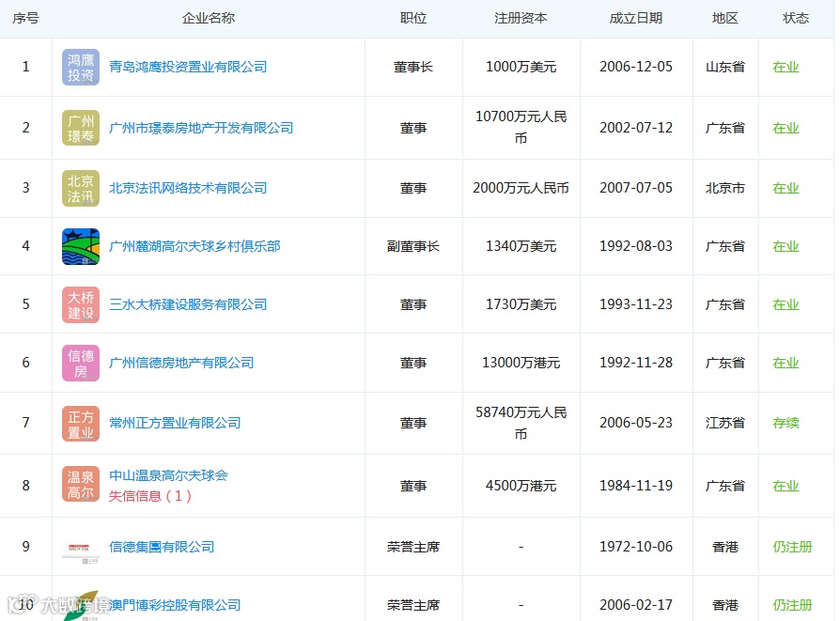Viewport: 840px width, 621px height.
Task: Click the 鸿鹰投资 company logo icon
Action: coord(81,67)
